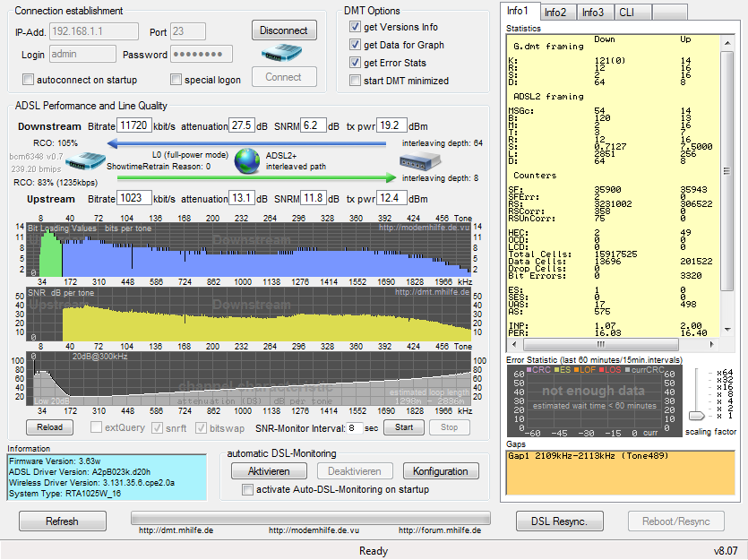The width and height of the screenshot is (748, 560).
Task: Click the SNR dB per tone graph
Action: [x=248, y=314]
